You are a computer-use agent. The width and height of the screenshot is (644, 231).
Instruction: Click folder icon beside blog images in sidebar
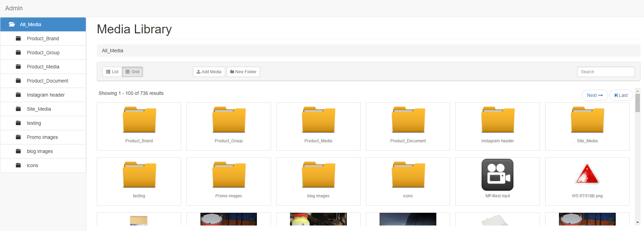[x=18, y=151]
